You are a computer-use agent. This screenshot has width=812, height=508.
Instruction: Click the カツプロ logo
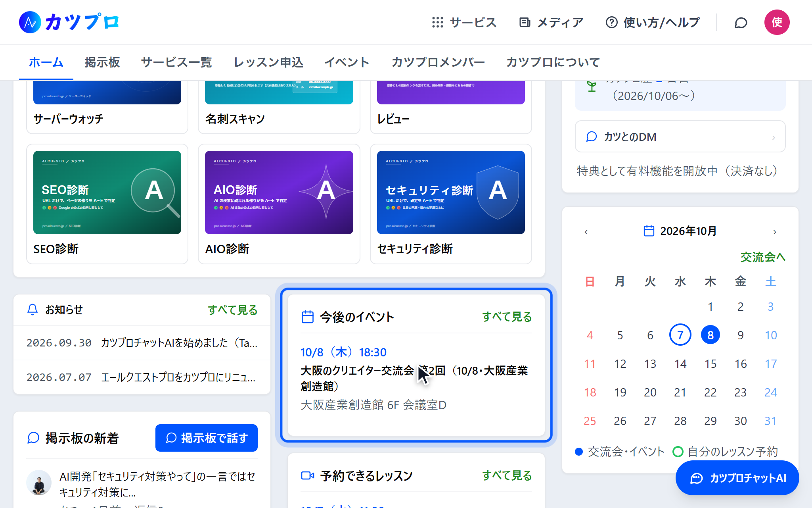pyautogui.click(x=69, y=22)
